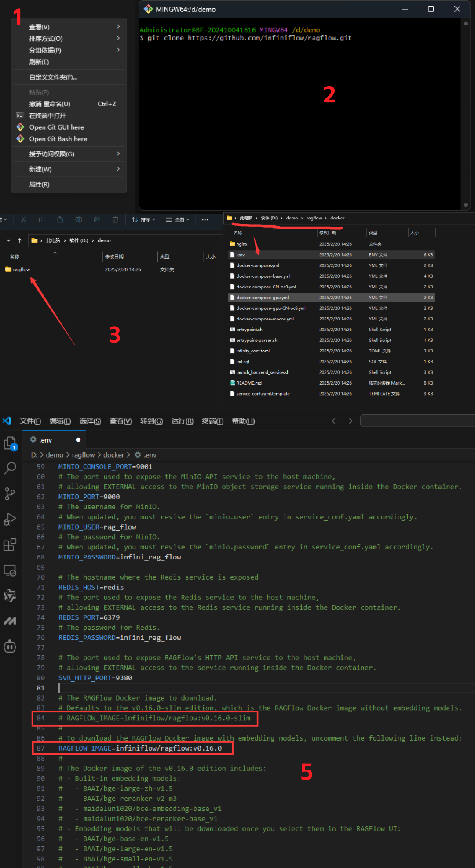Click the go up arrow in Explorer
The image size is (475, 868).
(x=20, y=240)
